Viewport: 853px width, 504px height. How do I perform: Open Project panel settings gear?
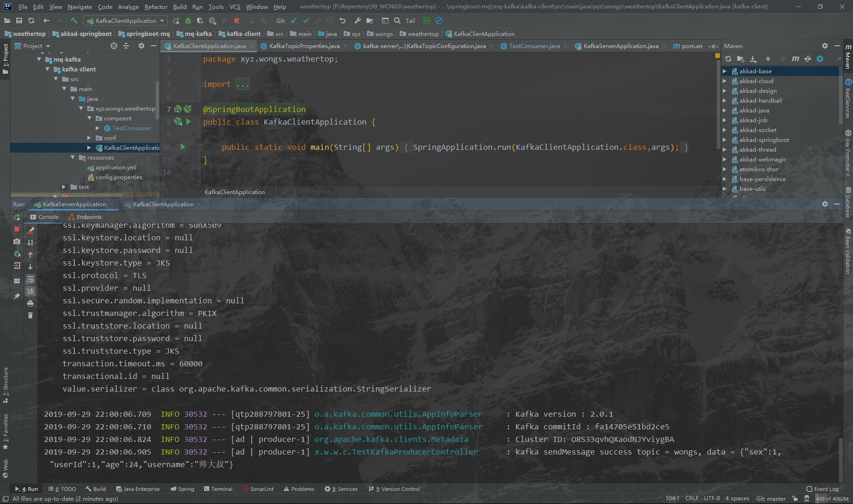pos(141,46)
